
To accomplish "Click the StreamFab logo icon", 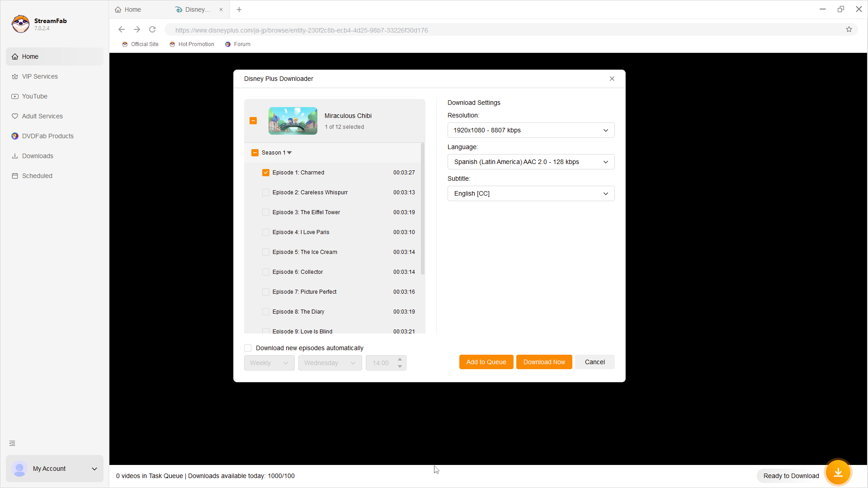I will [x=21, y=24].
